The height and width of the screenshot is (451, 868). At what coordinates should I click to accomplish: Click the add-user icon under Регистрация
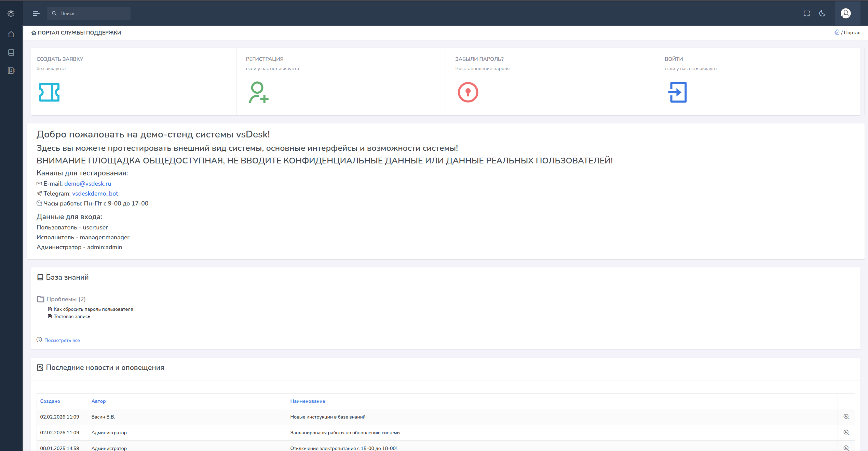tap(259, 92)
